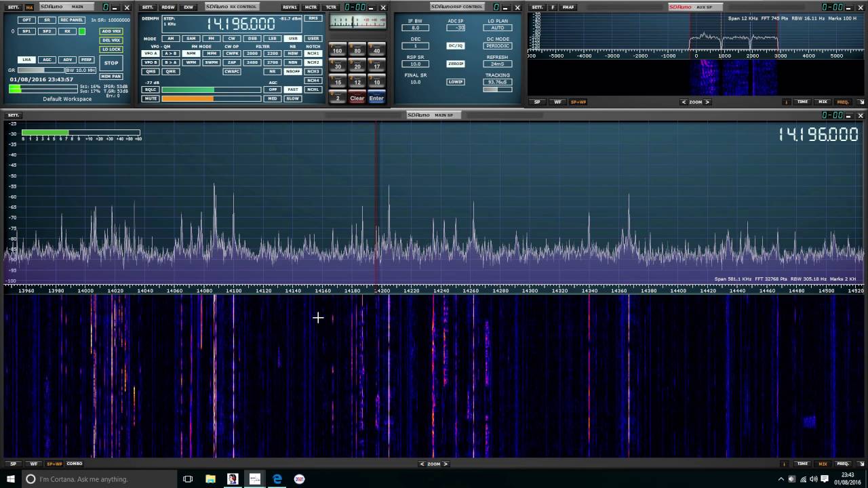This screenshot has height=488, width=868.
Task: Click the info 'i' button in MAIN SP
Action: click(x=785, y=464)
